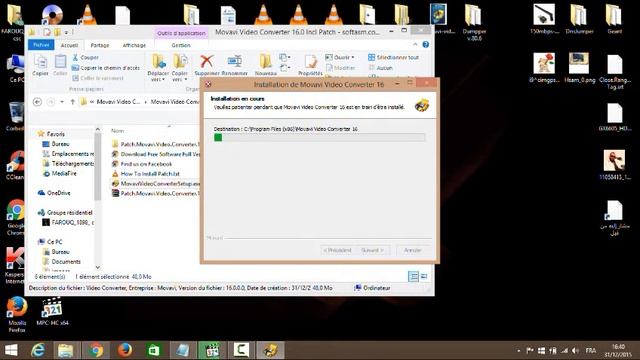Open the Copier vers dropdown
The height and width of the screenshot is (360, 640).
pos(180,68)
